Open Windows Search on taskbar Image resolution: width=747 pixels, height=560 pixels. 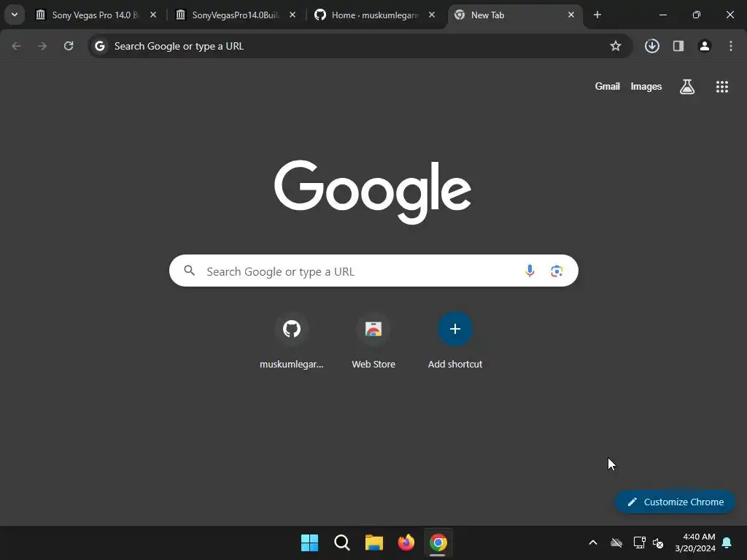coord(342,542)
